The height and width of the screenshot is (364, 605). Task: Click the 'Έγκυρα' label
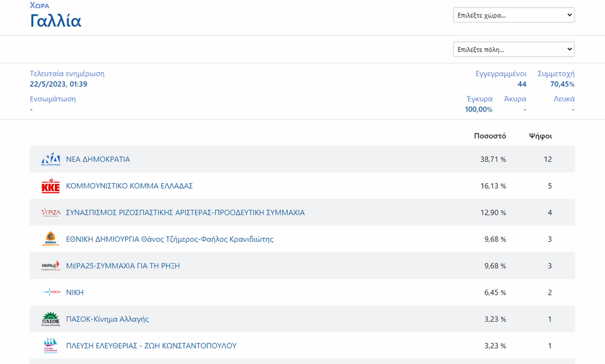480,99
